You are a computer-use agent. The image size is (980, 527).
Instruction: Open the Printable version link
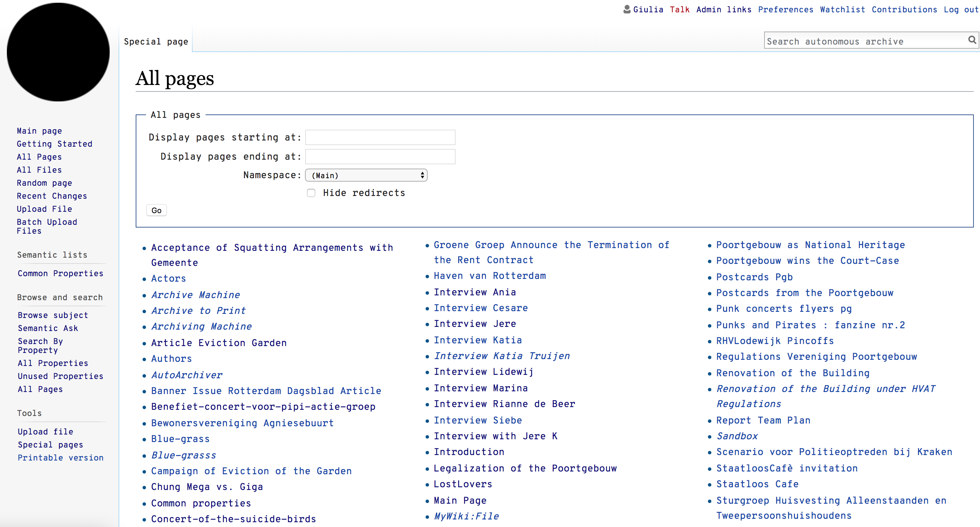[61, 458]
